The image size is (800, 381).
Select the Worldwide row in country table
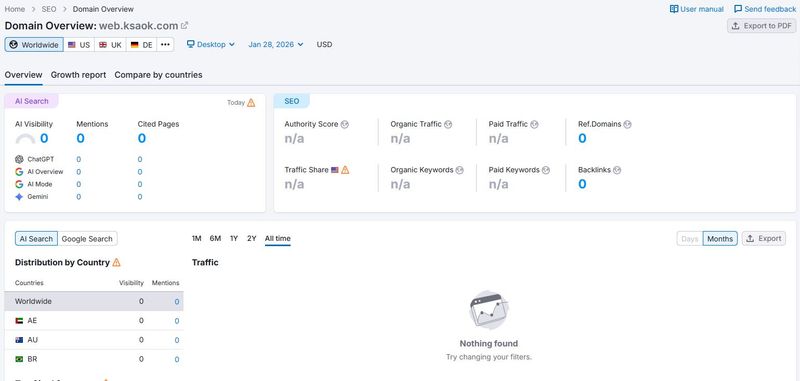coord(94,301)
